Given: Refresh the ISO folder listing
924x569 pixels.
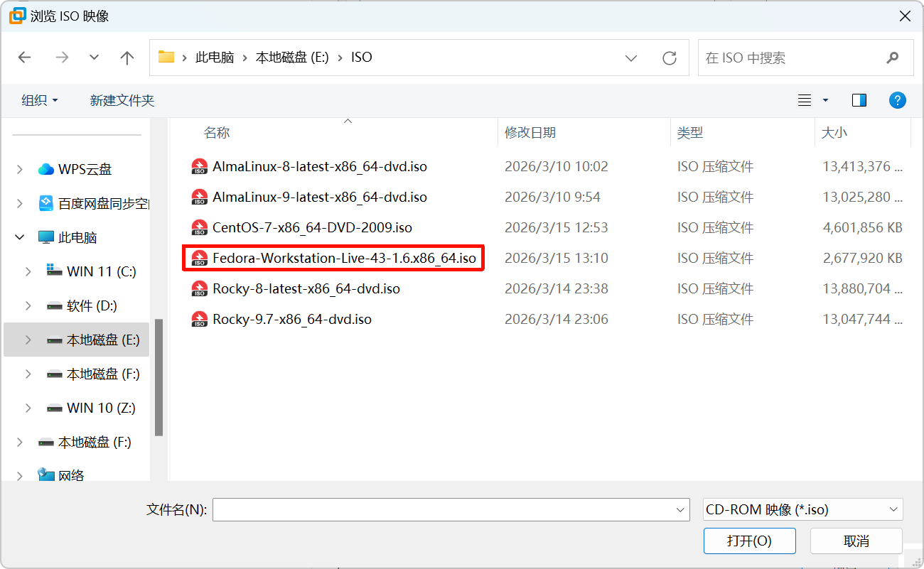Looking at the screenshot, I should click(669, 58).
